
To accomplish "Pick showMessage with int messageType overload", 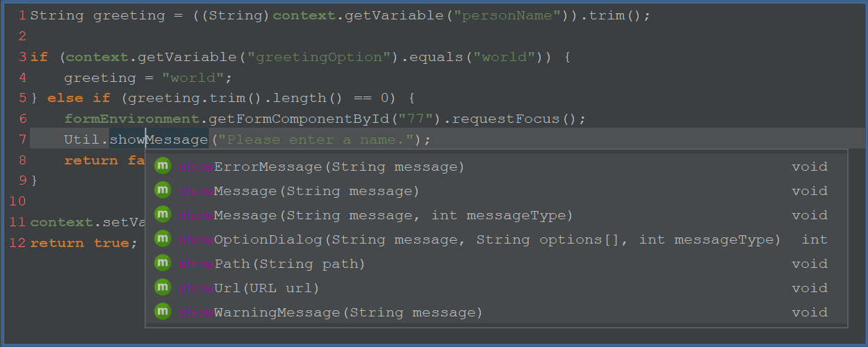I will (496, 215).
